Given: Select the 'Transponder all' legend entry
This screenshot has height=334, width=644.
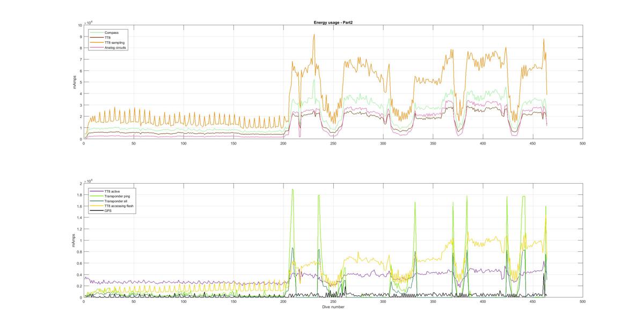Looking at the screenshot, I should click(x=116, y=201).
